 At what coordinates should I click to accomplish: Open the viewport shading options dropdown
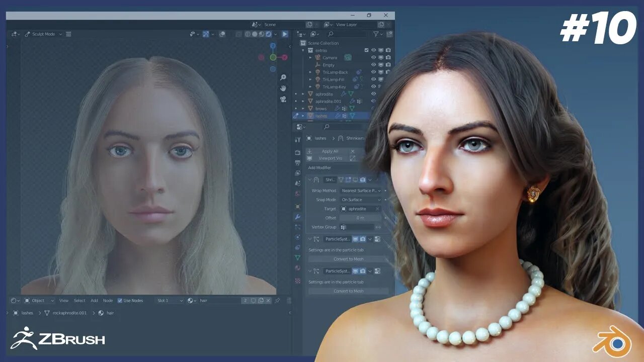(x=276, y=34)
